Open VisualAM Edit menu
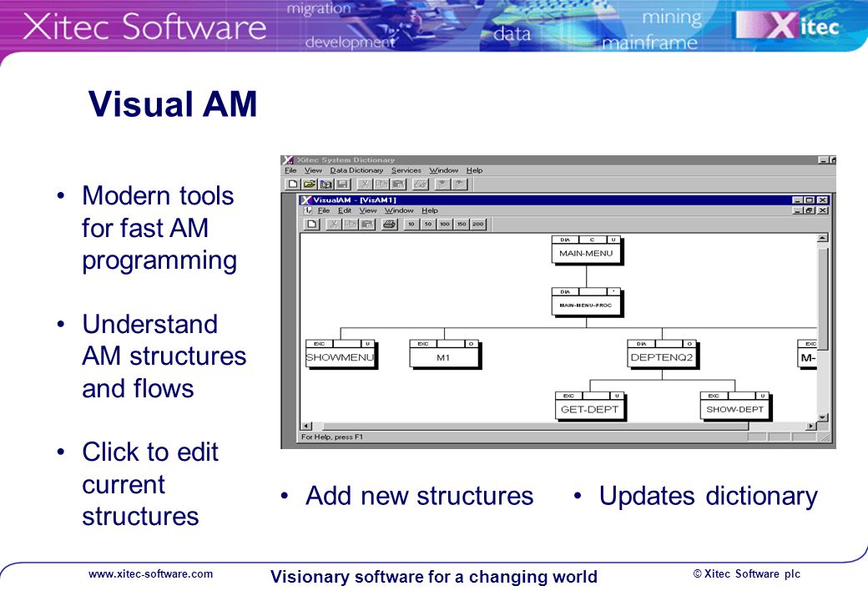 tap(345, 210)
